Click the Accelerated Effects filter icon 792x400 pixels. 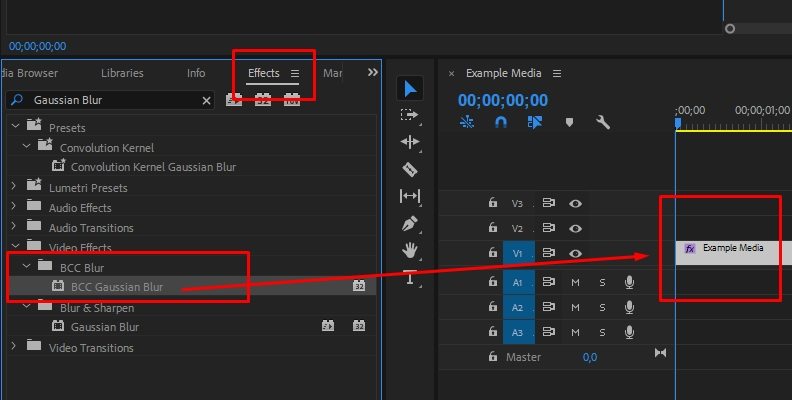[234, 100]
